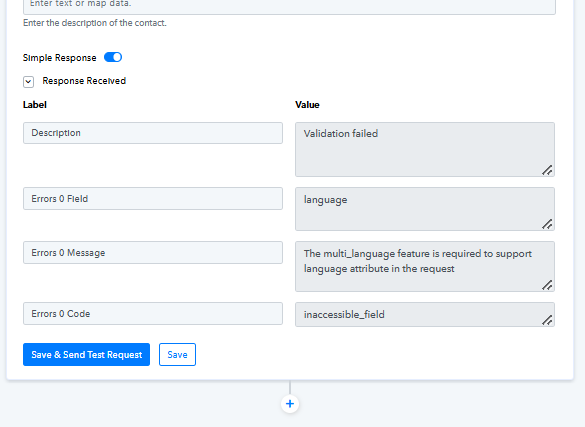Click resize handle of language value box

pos(547,224)
